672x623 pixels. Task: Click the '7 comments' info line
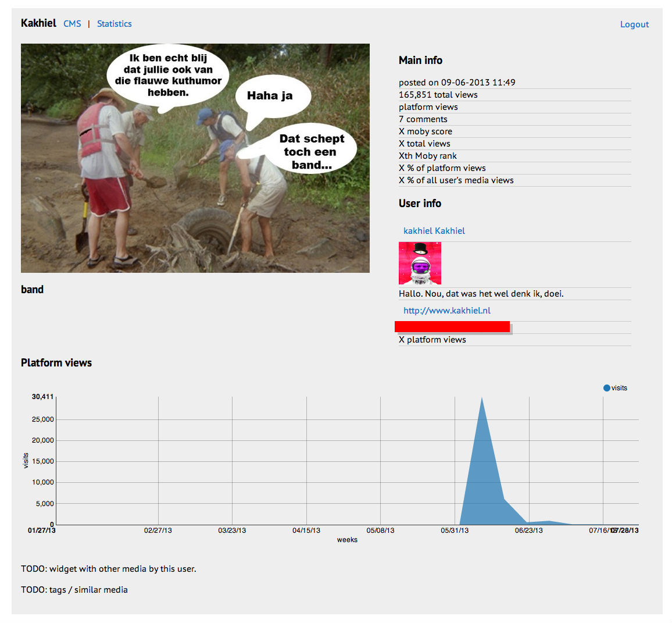click(x=423, y=119)
